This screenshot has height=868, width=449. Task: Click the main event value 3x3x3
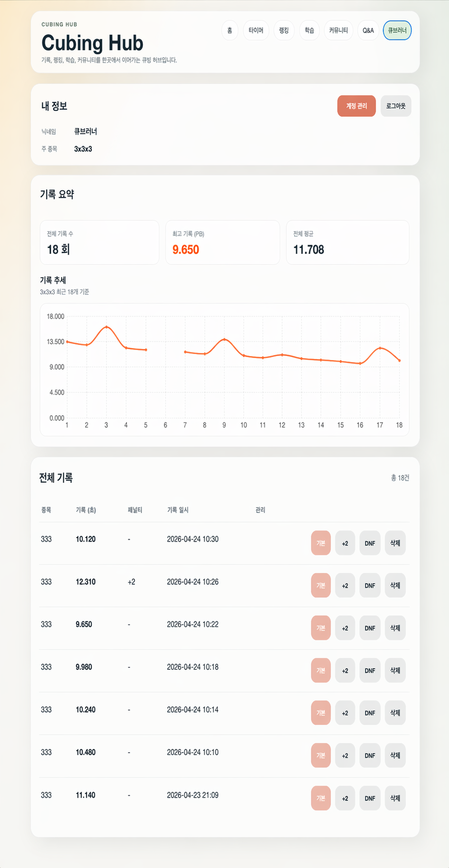click(x=83, y=149)
